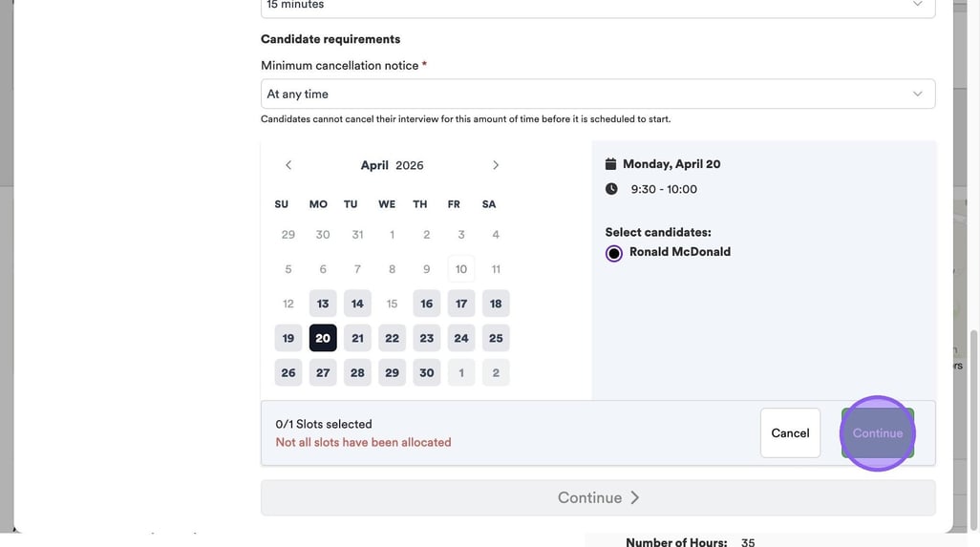Expand the 15 minutes dropdown
This screenshot has width=980, height=547.
tap(597, 6)
